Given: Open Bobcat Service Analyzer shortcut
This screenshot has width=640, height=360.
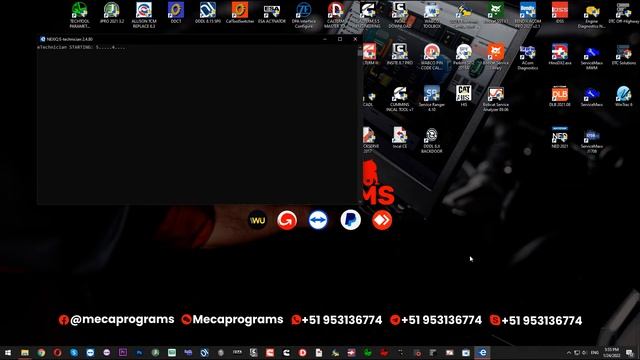Looking at the screenshot, I should click(x=496, y=98).
